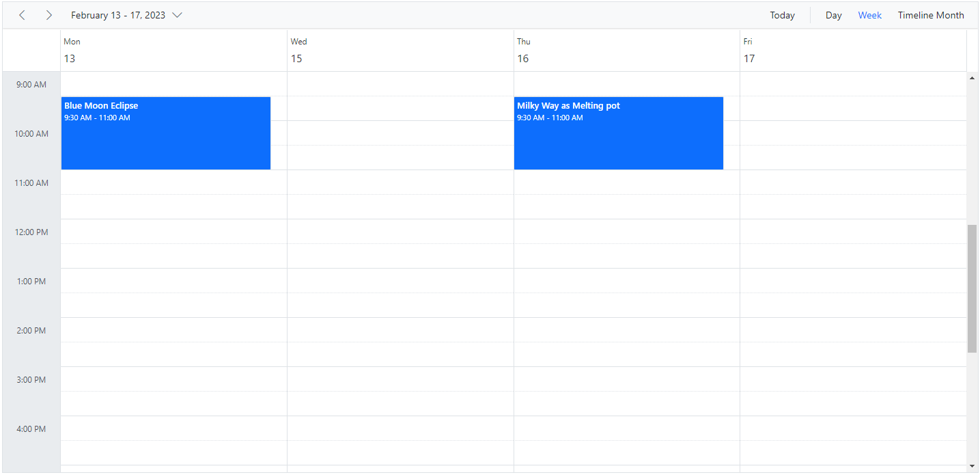980x475 pixels.
Task: Click the Milky Way event 9:30 AM - 11:00 AM time text
Action: [x=550, y=118]
